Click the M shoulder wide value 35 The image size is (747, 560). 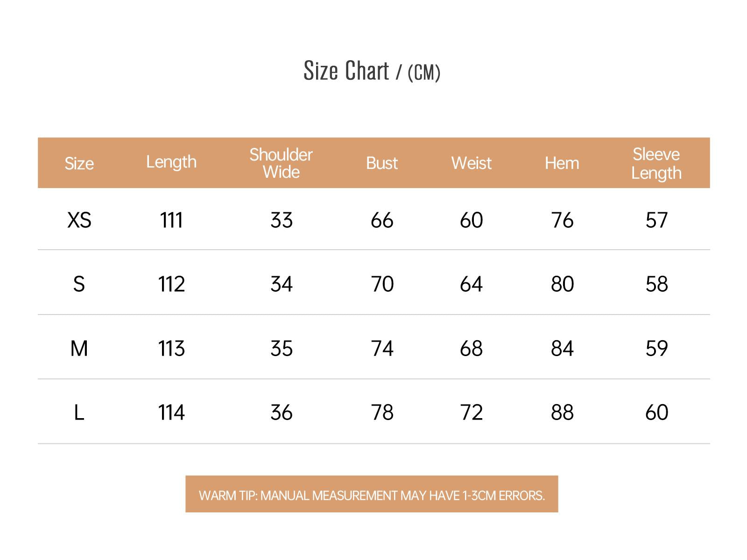(x=281, y=348)
